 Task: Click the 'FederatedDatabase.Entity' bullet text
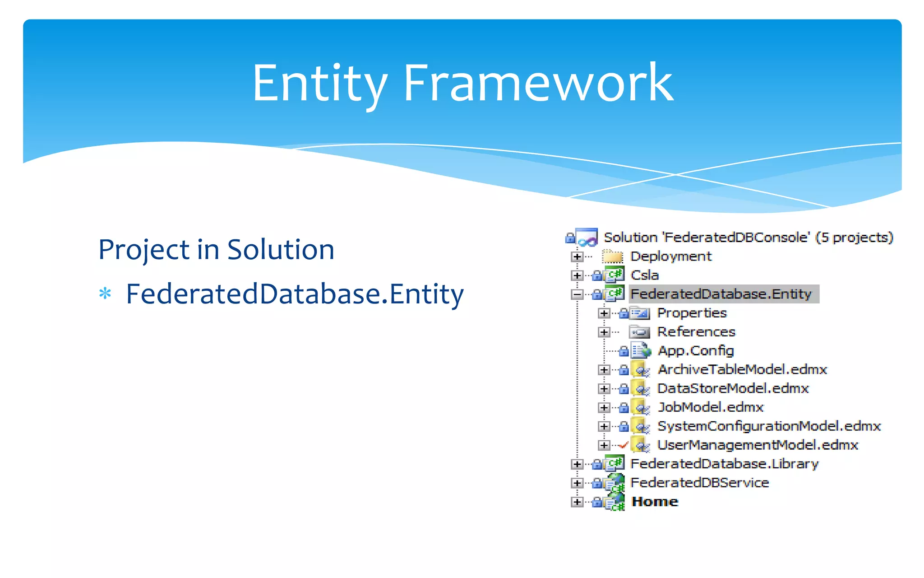click(295, 294)
